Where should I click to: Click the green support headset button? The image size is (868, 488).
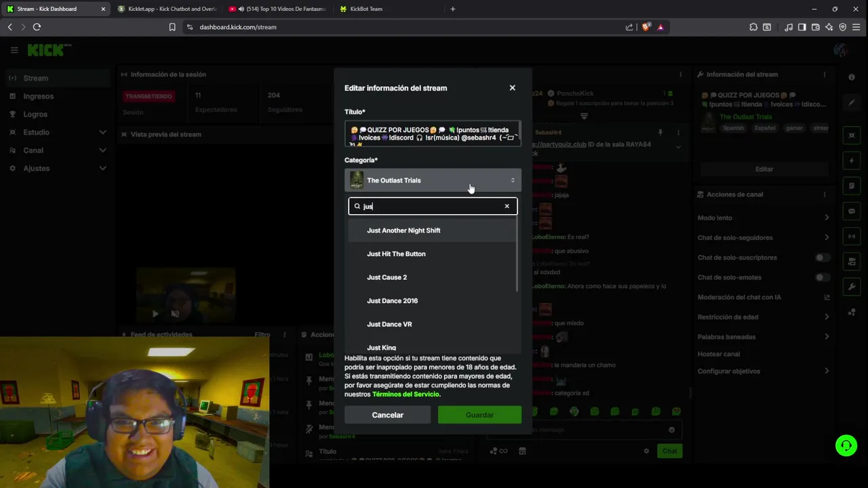coord(846,445)
